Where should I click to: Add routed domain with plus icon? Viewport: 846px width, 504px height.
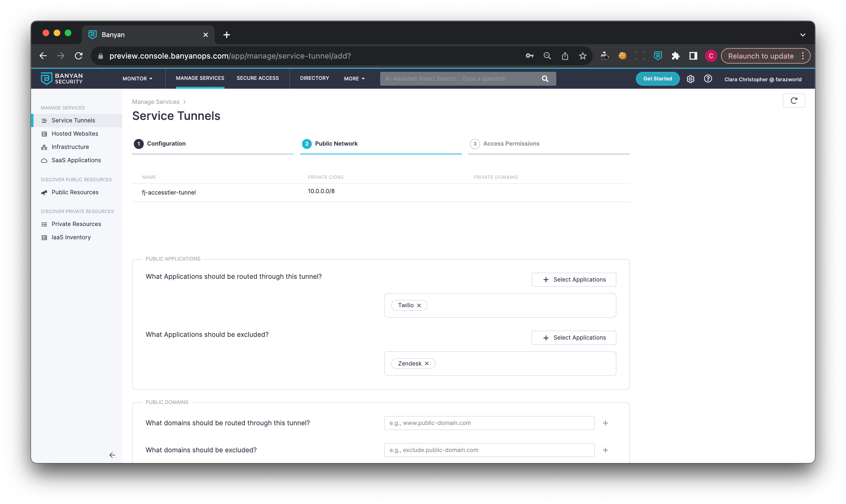tap(605, 423)
